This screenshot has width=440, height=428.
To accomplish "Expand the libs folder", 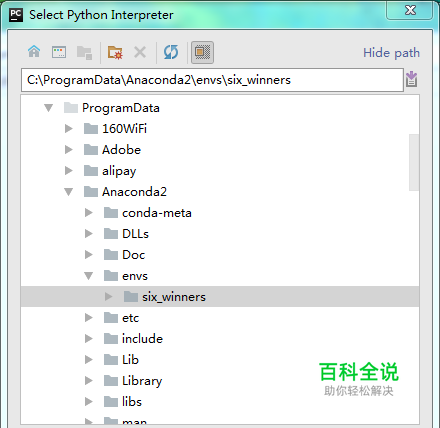I will pyautogui.click(x=89, y=402).
